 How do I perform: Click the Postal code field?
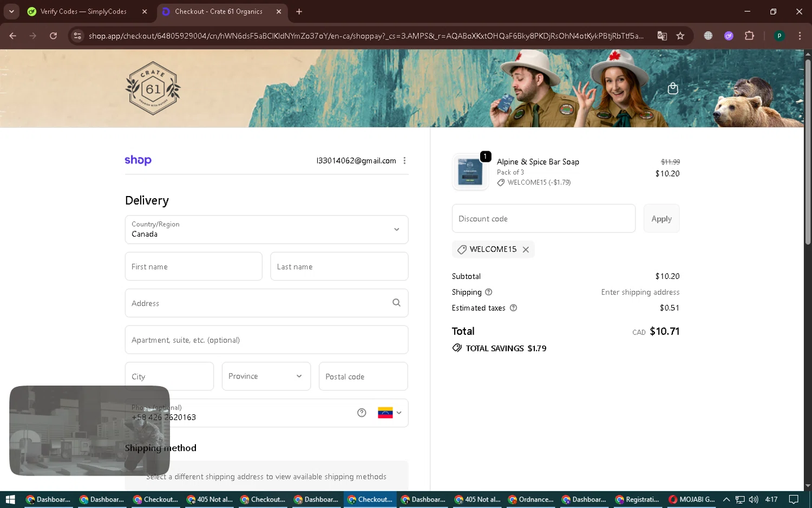click(363, 376)
